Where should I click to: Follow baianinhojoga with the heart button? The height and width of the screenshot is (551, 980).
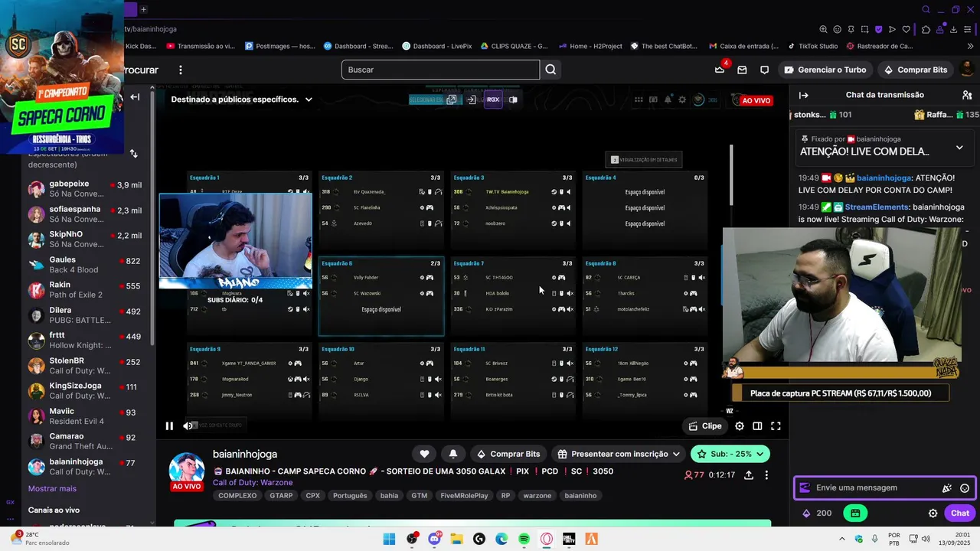tap(424, 454)
